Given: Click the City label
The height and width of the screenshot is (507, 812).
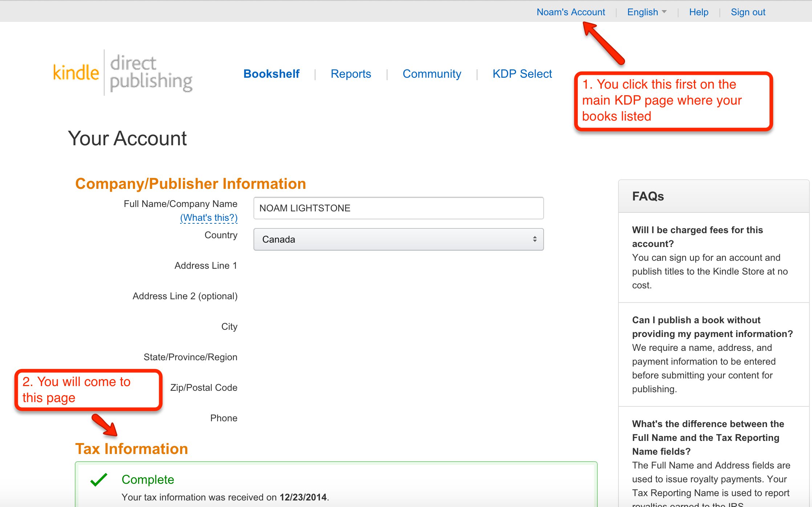Looking at the screenshot, I should point(230,326).
